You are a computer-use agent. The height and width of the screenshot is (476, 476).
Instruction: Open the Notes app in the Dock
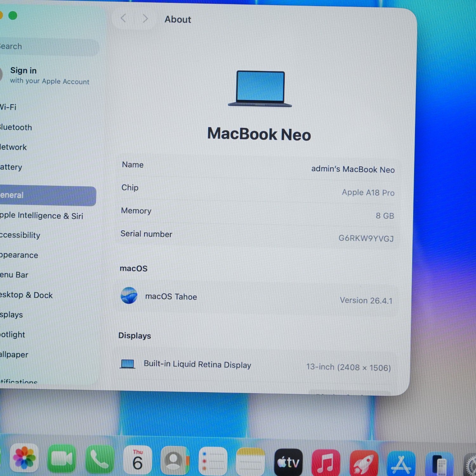click(250, 462)
